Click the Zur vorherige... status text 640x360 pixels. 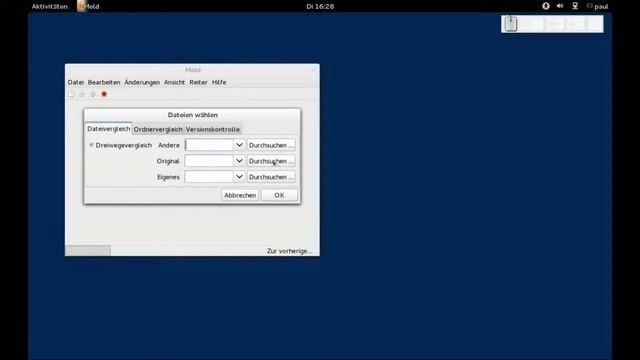coord(289,251)
